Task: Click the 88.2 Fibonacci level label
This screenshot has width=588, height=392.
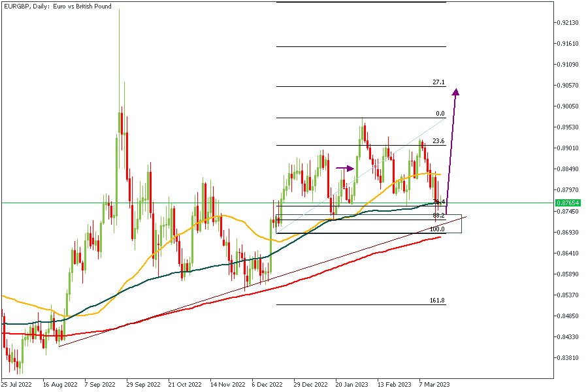Action: coord(438,215)
